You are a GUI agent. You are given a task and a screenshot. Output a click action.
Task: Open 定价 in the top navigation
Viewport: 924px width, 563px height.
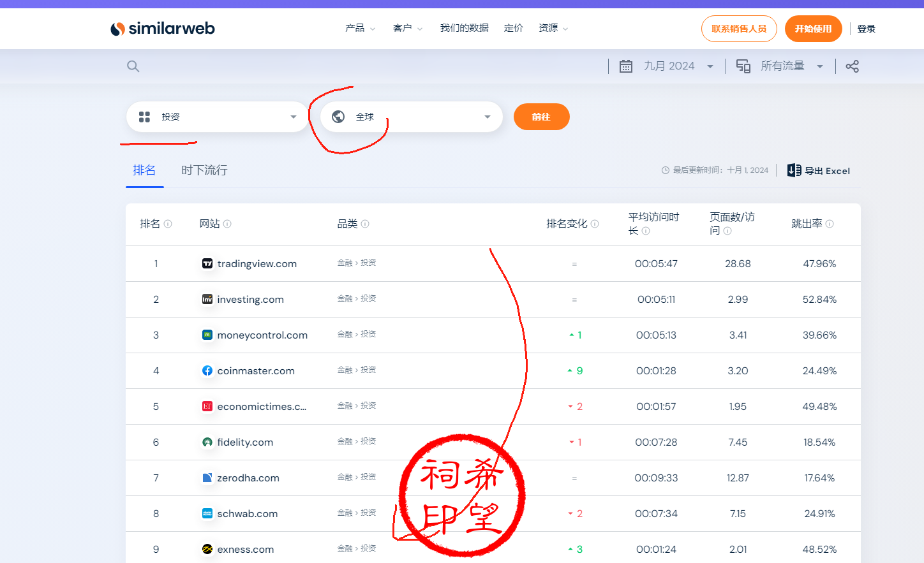click(x=514, y=28)
